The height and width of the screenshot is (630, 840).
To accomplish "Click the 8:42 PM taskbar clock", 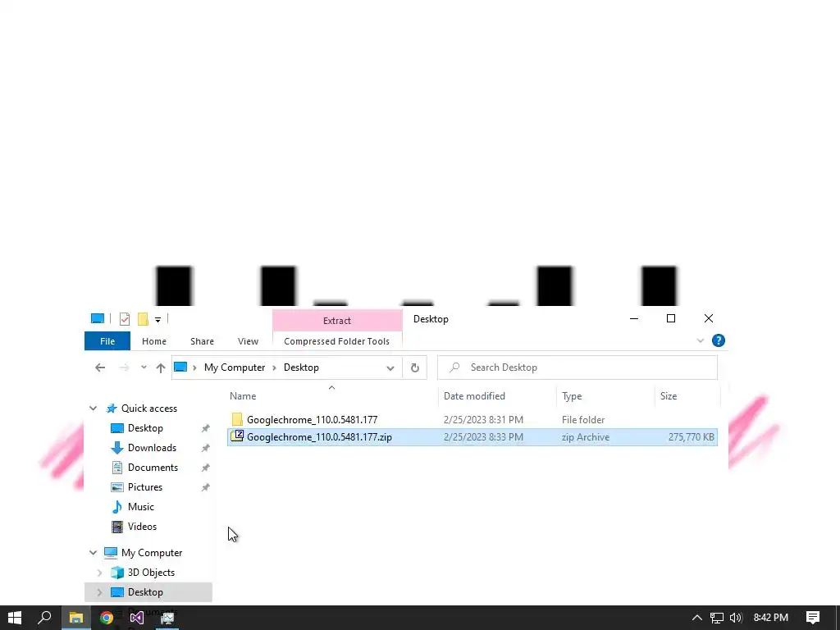I will tap(771, 618).
